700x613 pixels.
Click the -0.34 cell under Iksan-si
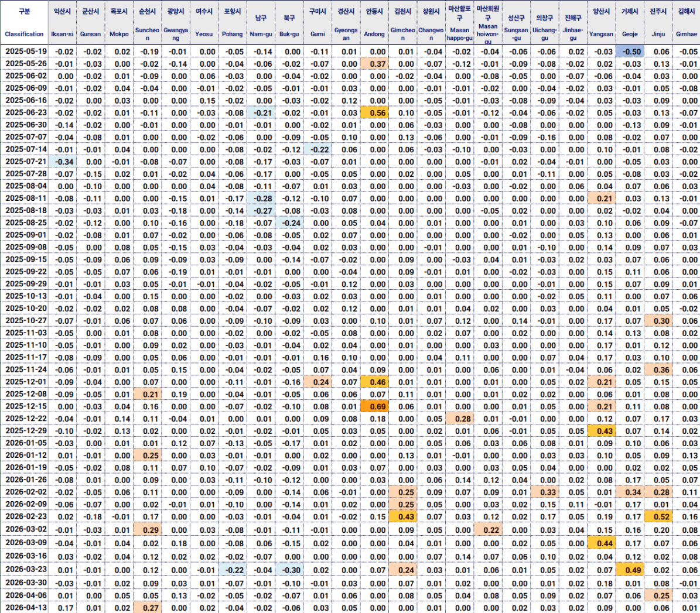(63, 162)
